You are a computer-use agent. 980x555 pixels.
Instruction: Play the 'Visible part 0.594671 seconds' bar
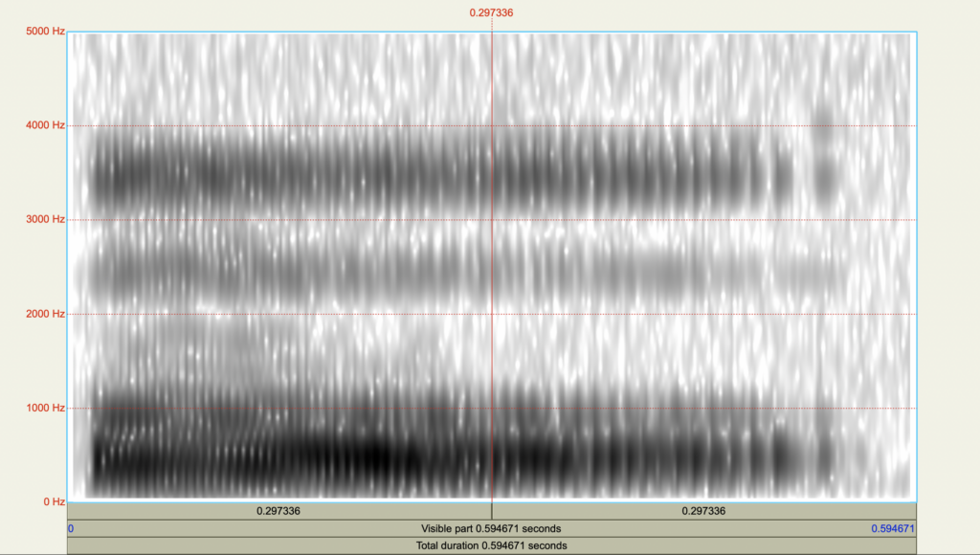point(491,529)
